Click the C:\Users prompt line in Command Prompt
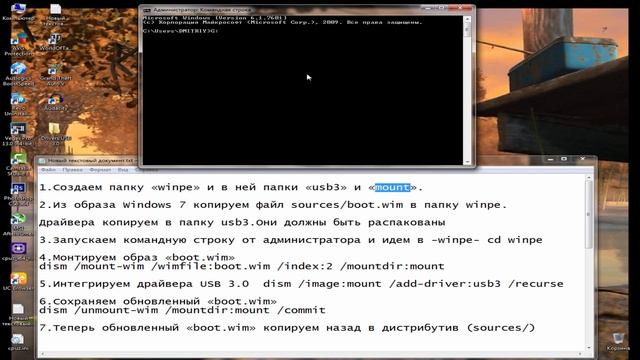Screen dimensions: 640x360 [x=181, y=31]
